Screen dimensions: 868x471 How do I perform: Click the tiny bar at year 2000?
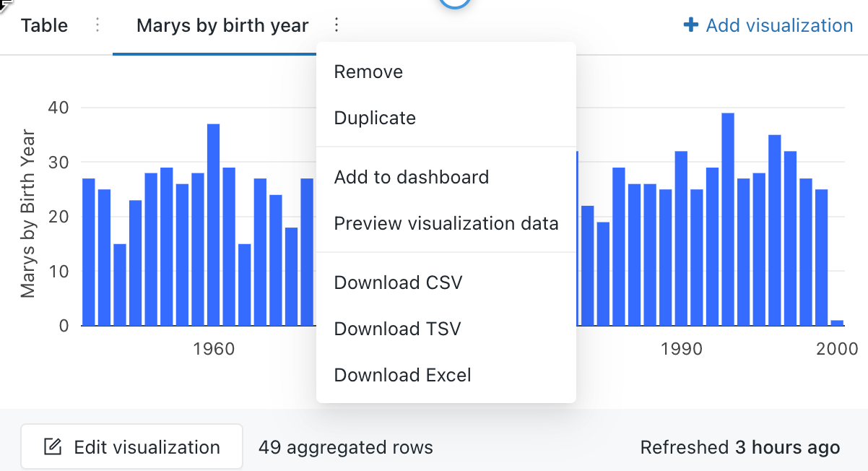pos(837,323)
